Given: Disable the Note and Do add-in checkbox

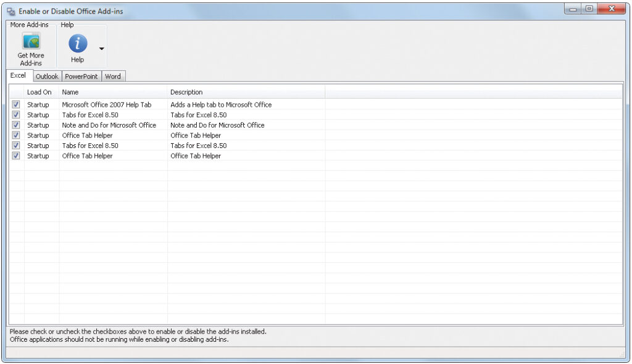Looking at the screenshot, I should 16,125.
